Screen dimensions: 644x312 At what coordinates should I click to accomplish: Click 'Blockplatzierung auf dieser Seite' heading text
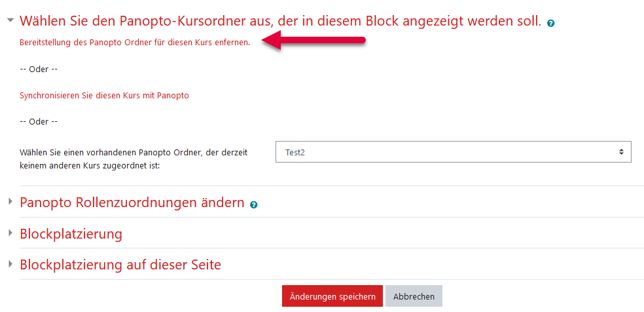[x=120, y=264]
